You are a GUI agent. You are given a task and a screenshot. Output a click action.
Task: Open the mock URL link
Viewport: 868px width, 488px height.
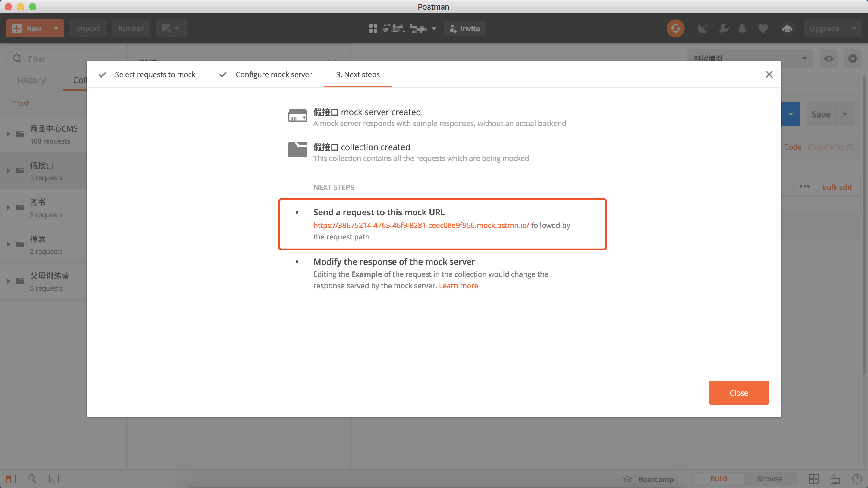(x=421, y=225)
